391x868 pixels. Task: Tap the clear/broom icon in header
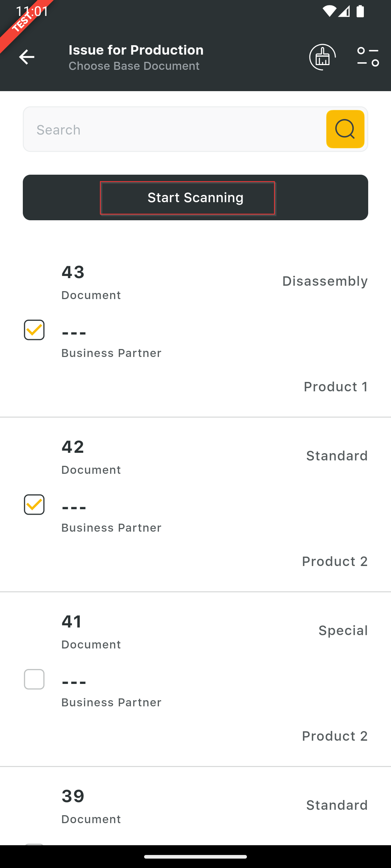[x=322, y=57]
